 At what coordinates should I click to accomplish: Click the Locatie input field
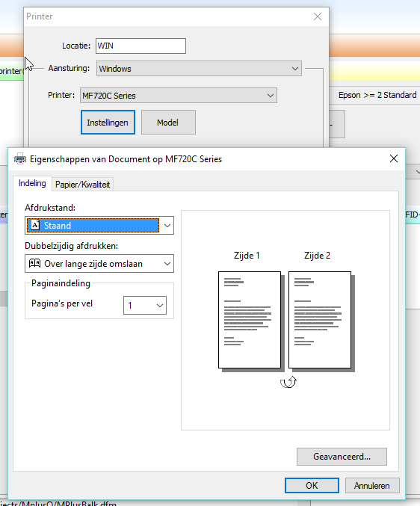140,46
